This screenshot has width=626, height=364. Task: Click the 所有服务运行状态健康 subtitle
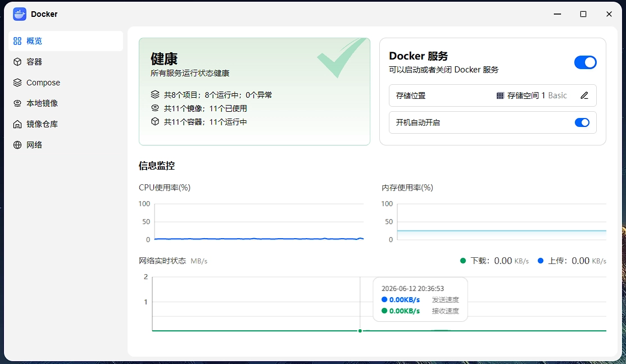[x=189, y=73]
